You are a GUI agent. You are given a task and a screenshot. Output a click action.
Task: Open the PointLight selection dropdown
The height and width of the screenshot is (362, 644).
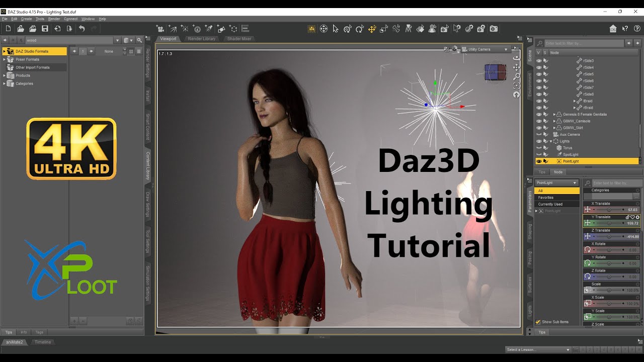[x=556, y=183]
